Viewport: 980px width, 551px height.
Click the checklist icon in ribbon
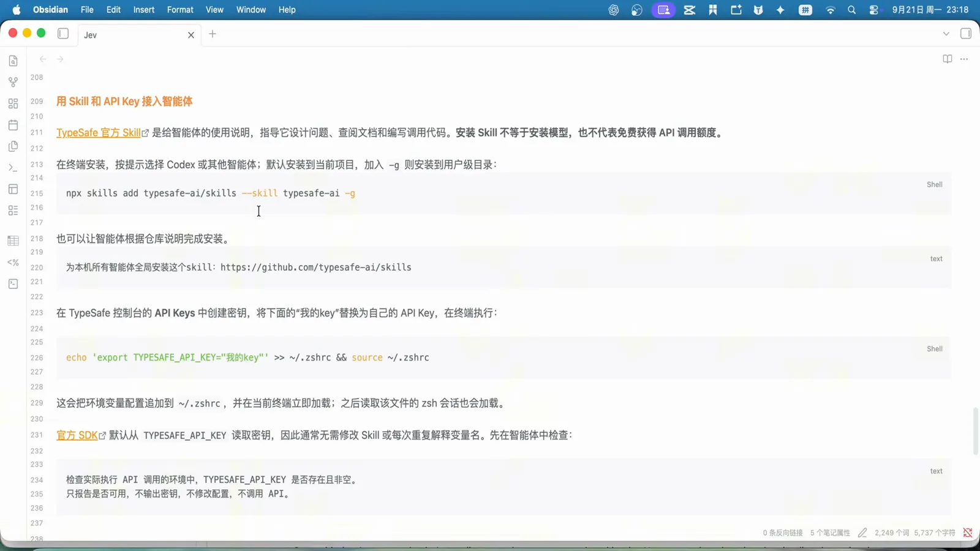coord(13,211)
